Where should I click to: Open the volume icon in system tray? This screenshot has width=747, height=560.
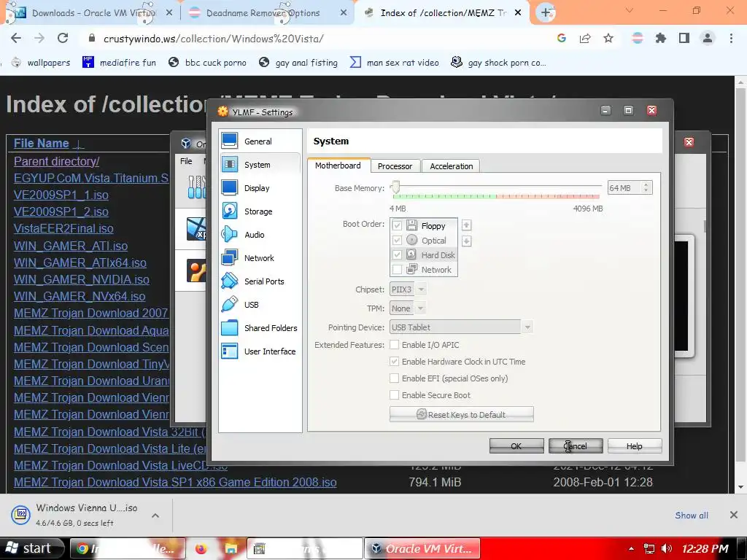point(667,548)
